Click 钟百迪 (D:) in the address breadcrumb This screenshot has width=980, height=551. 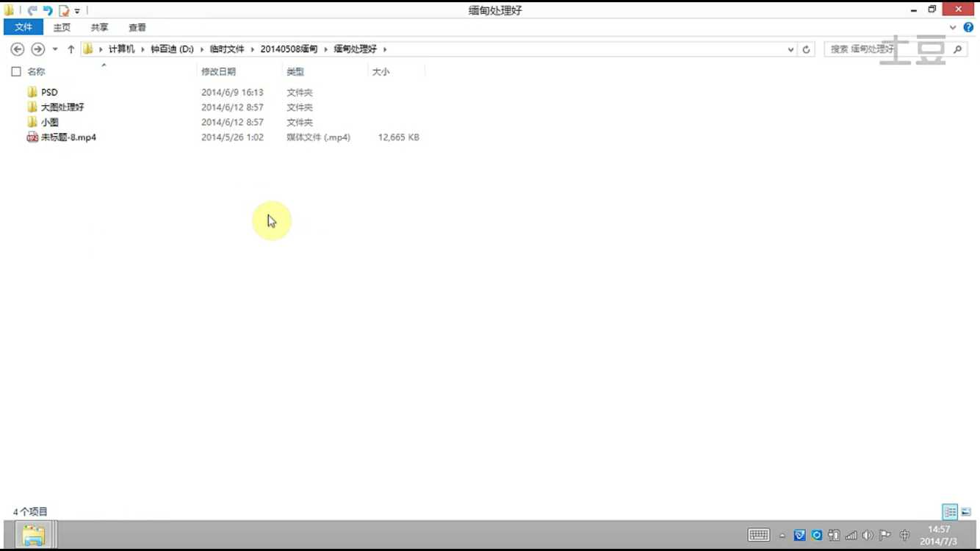pos(173,49)
